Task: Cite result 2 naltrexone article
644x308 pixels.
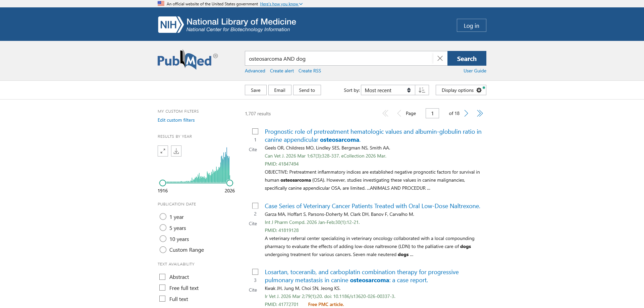Action: click(253, 224)
